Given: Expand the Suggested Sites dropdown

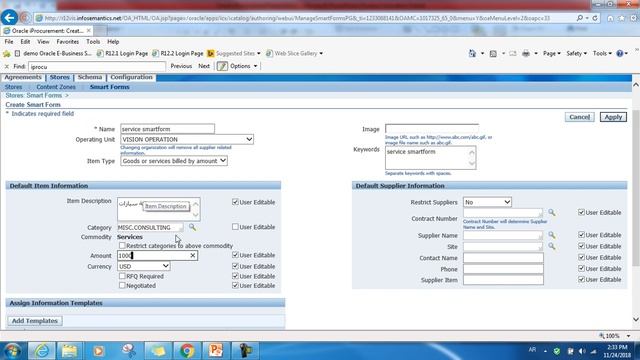Looking at the screenshot, I should click(x=258, y=53).
